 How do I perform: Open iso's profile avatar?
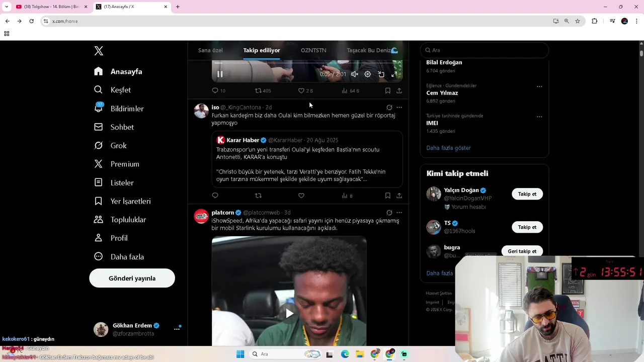tap(201, 111)
